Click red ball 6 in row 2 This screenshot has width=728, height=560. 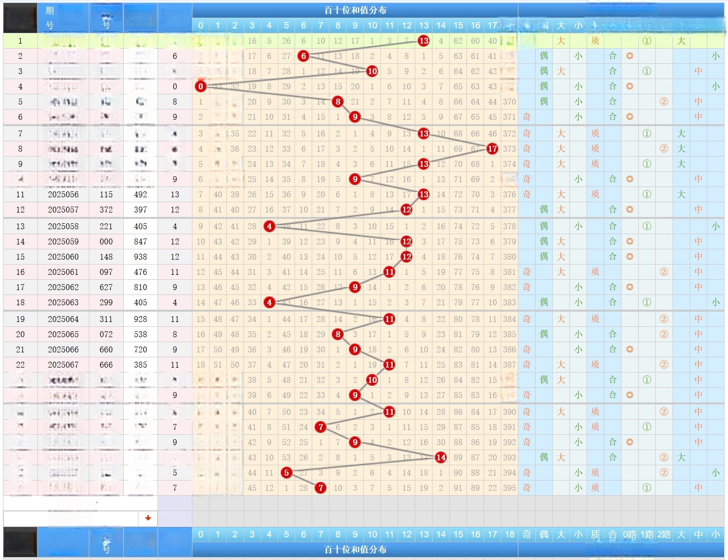[303, 56]
